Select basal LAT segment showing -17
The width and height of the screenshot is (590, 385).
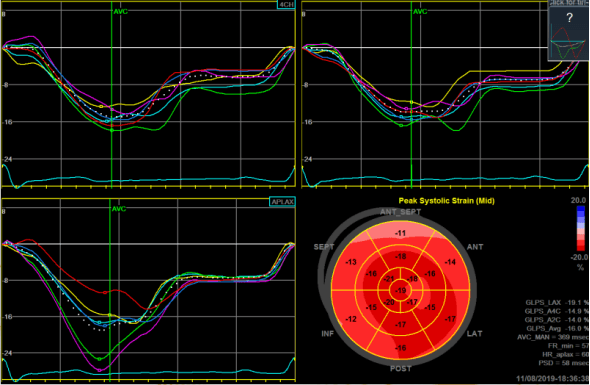[450, 319]
